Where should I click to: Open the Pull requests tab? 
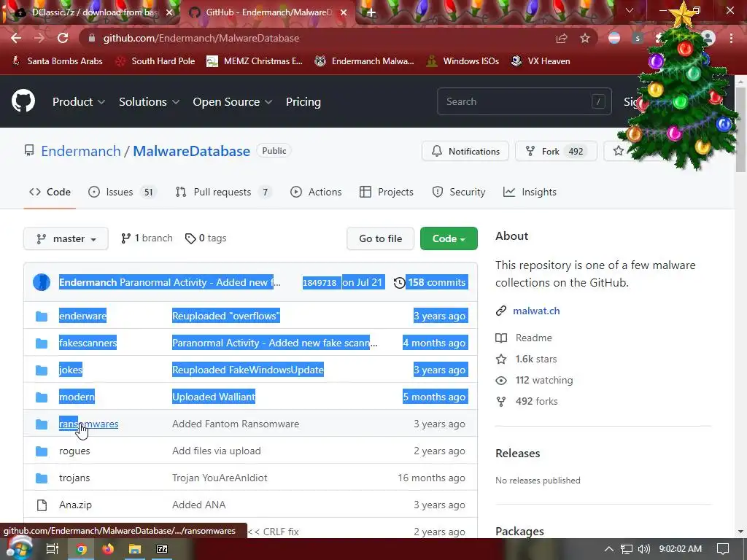(x=223, y=192)
